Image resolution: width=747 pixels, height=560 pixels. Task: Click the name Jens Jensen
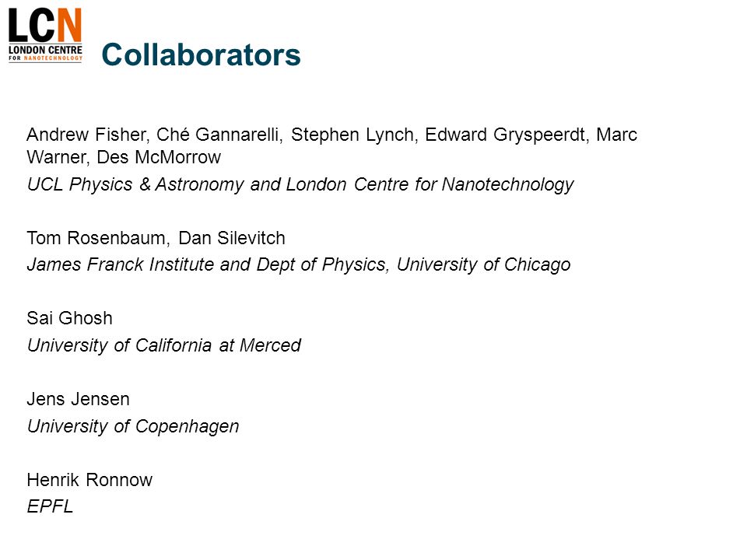[78, 399]
